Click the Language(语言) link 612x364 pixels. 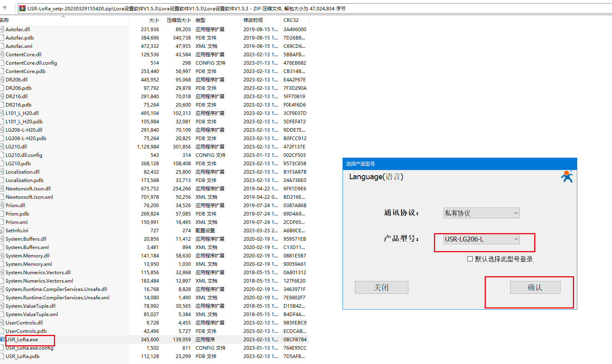click(x=376, y=176)
